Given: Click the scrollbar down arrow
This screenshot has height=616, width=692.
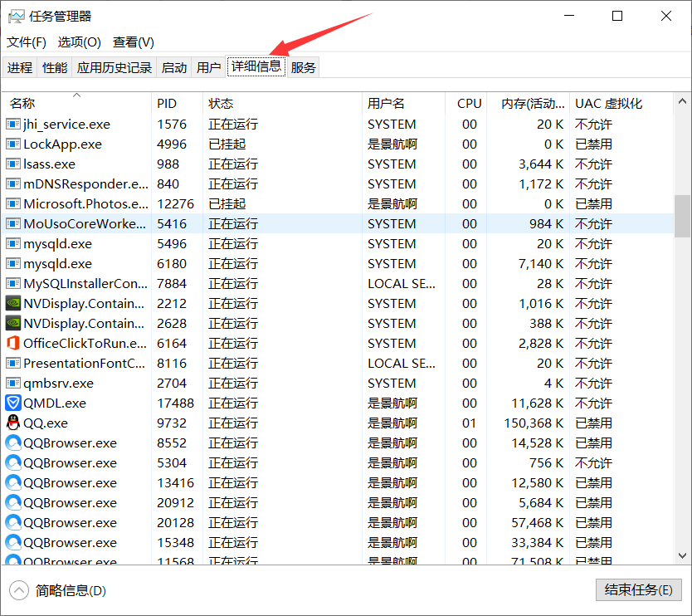Looking at the screenshot, I should point(682,556).
